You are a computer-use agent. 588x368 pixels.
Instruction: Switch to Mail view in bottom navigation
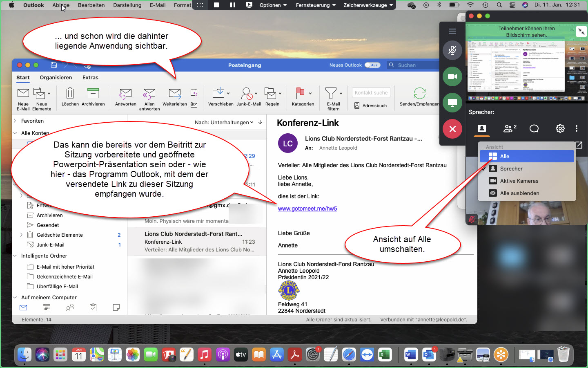point(23,307)
